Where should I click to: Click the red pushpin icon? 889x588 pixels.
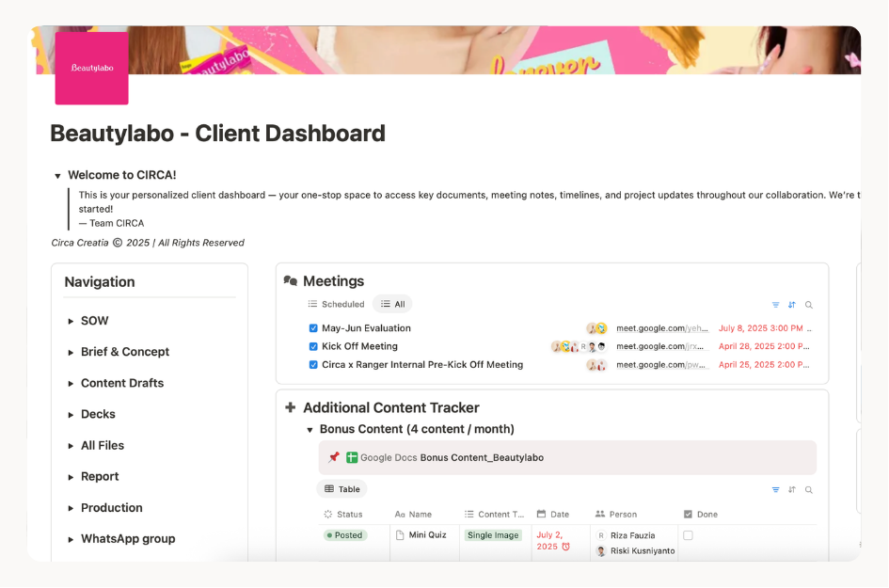tap(334, 457)
